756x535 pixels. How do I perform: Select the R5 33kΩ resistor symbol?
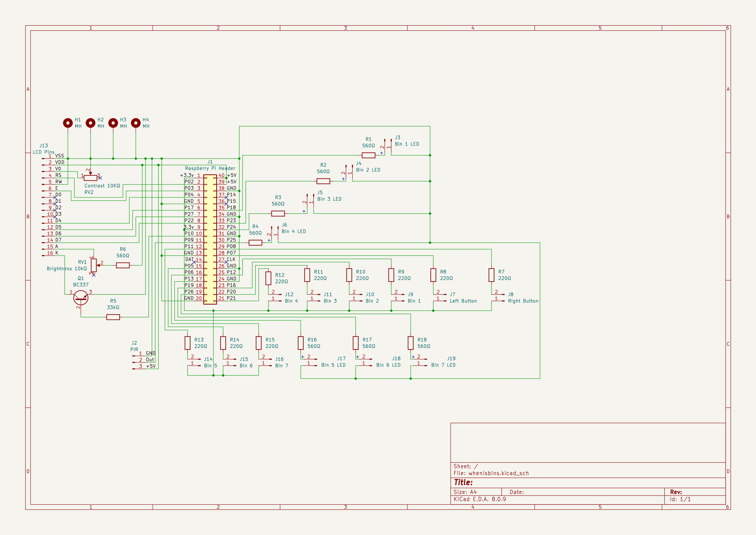113,317
